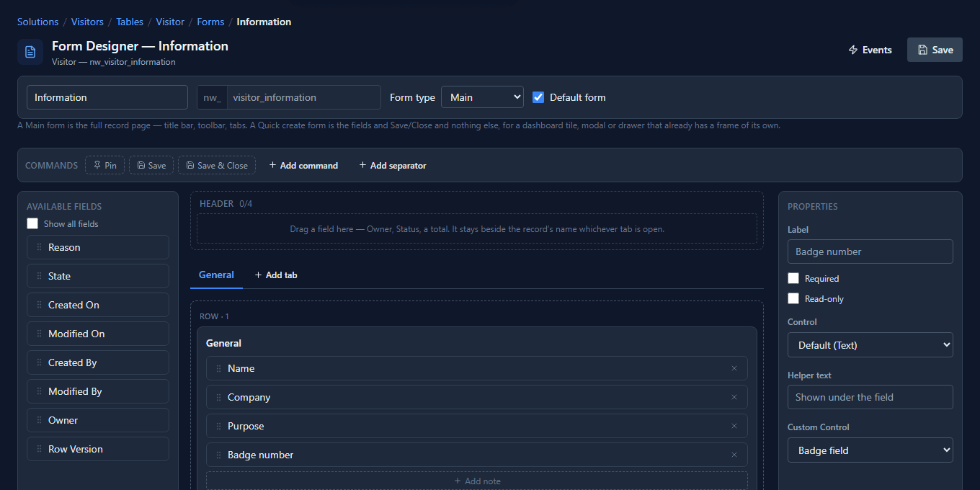Check the Read-only checkbox
The image size is (980, 490).
[793, 298]
